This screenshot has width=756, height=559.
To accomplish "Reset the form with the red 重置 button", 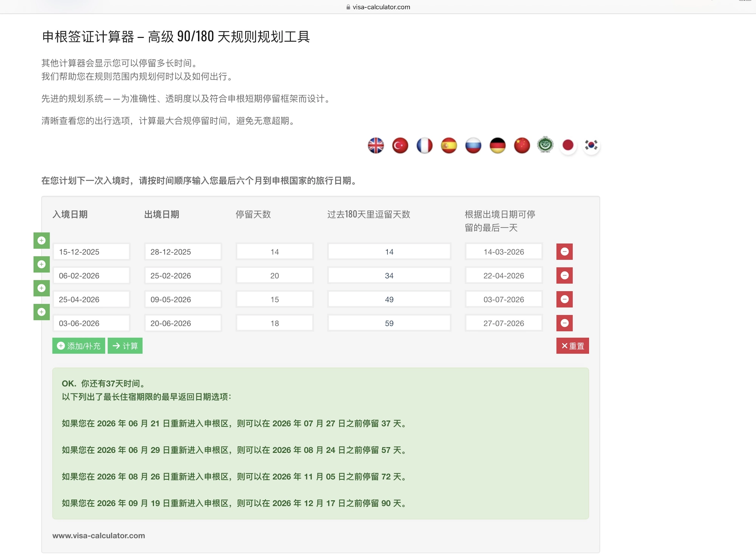I will [572, 346].
